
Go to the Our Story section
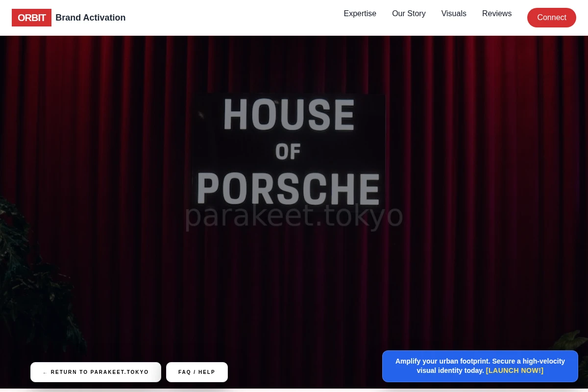pos(409,14)
